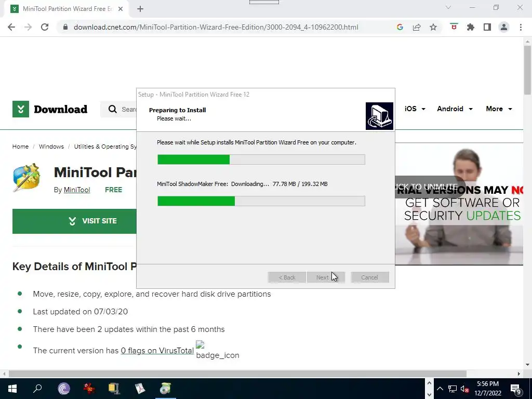Click the share page icon

[x=417, y=27]
